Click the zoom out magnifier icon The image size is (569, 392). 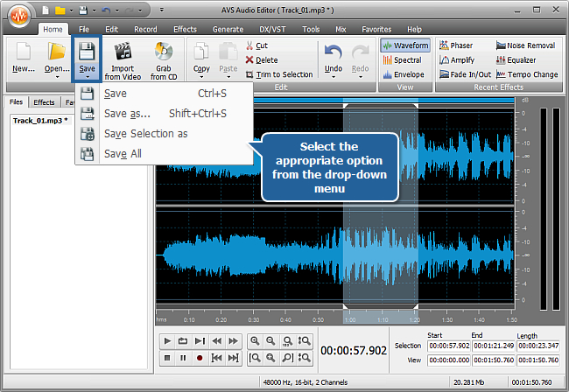[x=270, y=341]
